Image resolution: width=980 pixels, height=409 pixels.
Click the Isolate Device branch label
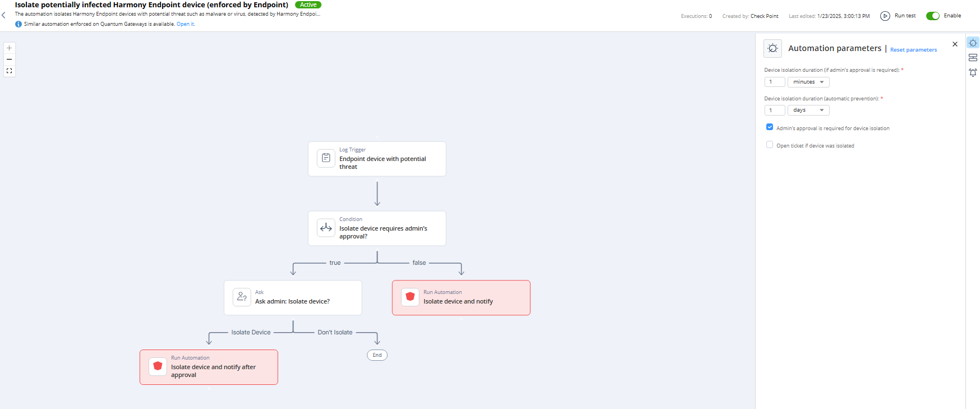coord(251,332)
